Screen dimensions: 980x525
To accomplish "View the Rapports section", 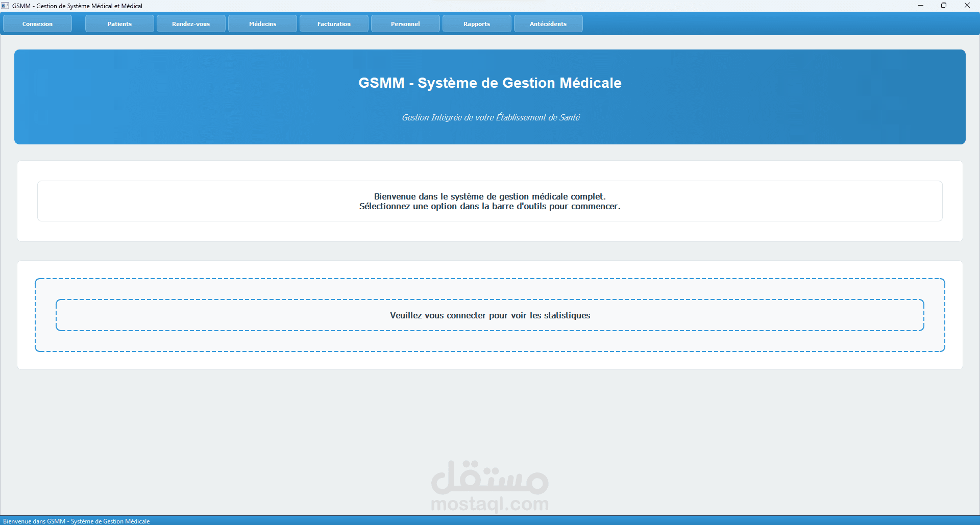I will [x=477, y=24].
